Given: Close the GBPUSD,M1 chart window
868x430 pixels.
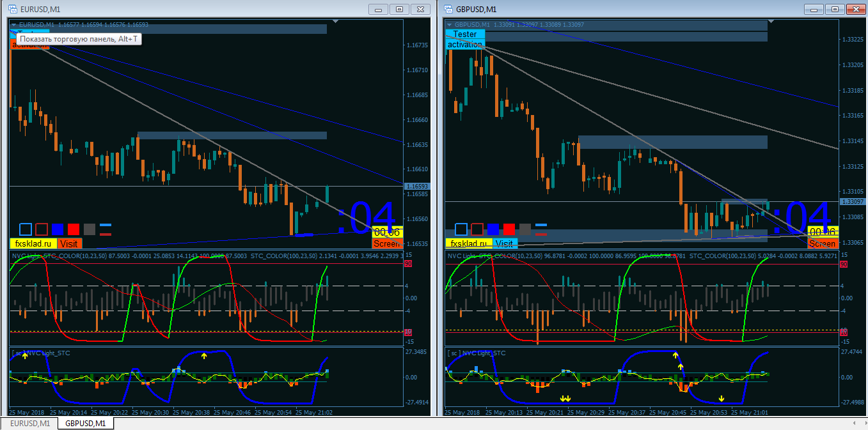Looking at the screenshot, I should tap(855, 9).
